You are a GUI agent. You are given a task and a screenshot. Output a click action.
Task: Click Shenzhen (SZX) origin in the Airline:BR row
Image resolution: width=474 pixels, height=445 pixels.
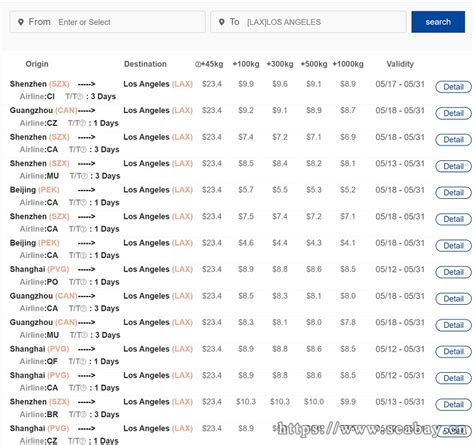pyautogui.click(x=40, y=402)
